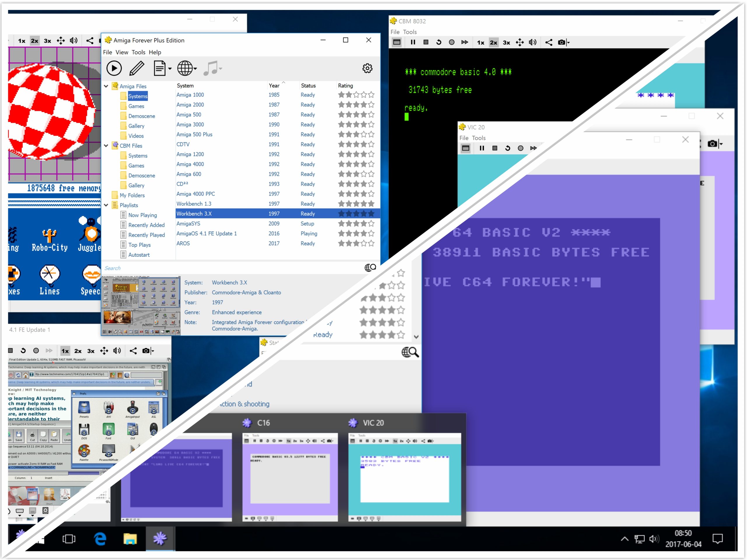Select Demoscene under CBM Files
The width and height of the screenshot is (747, 560).
(x=142, y=176)
